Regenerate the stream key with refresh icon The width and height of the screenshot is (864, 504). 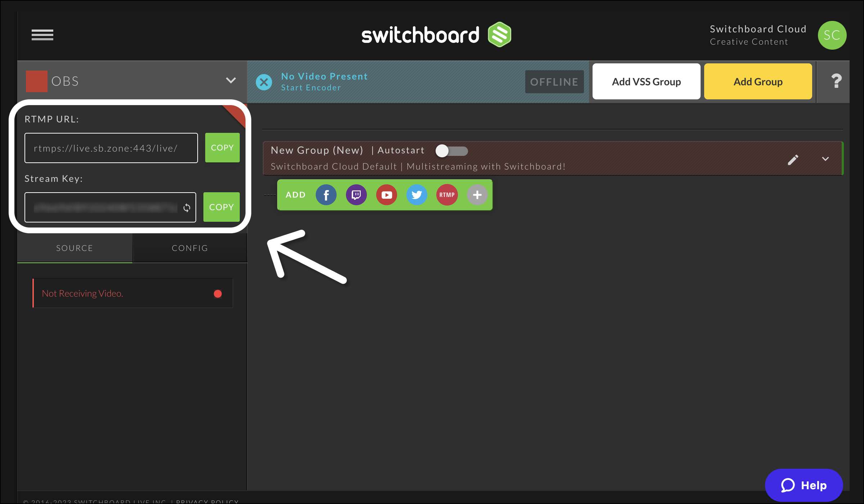click(x=187, y=208)
